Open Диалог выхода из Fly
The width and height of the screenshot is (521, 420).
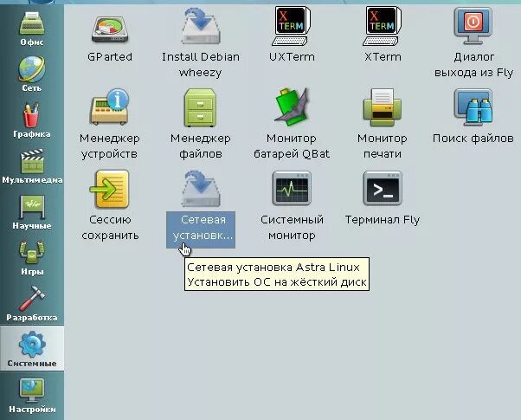(x=473, y=42)
